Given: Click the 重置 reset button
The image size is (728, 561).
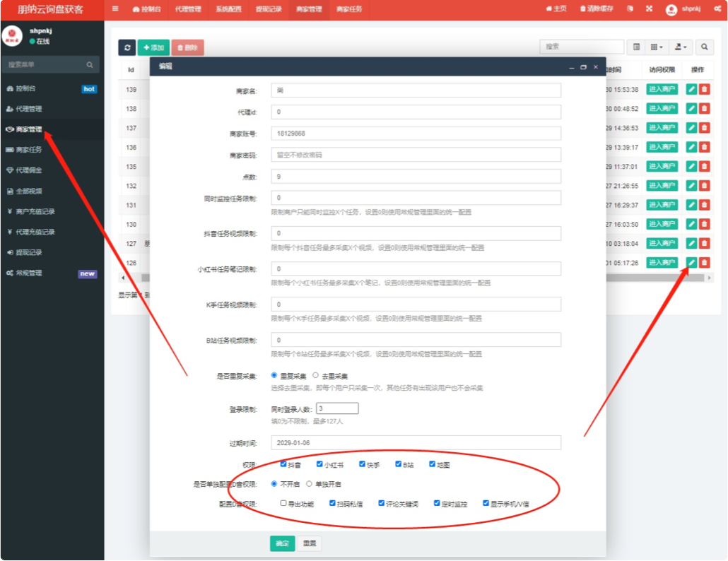Looking at the screenshot, I should coord(310,543).
